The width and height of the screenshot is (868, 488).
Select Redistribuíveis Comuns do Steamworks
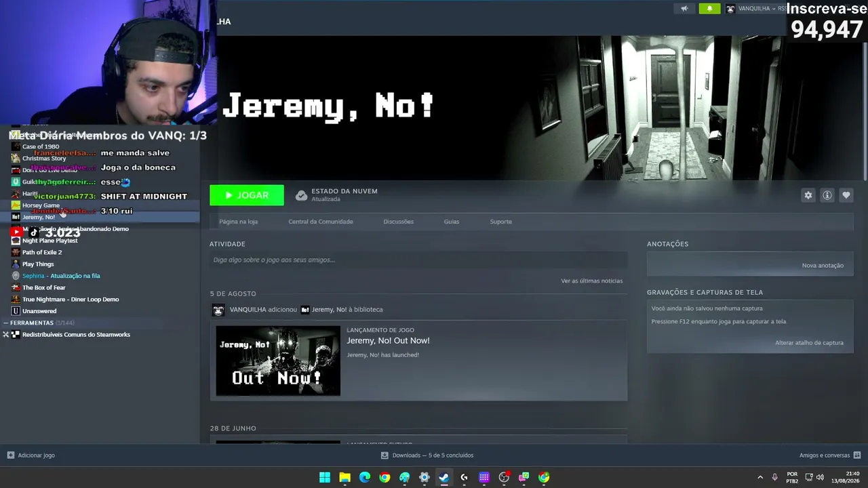pyautogui.click(x=76, y=335)
